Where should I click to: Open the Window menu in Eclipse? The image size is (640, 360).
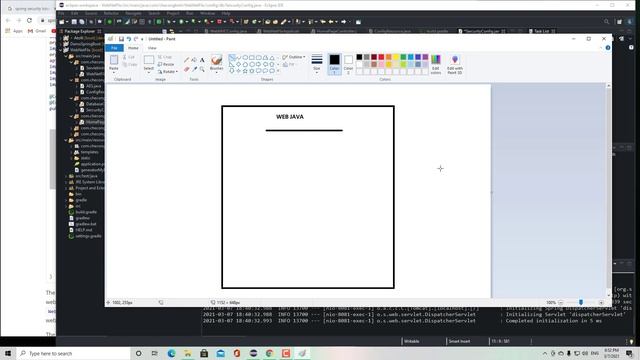pos(207,13)
